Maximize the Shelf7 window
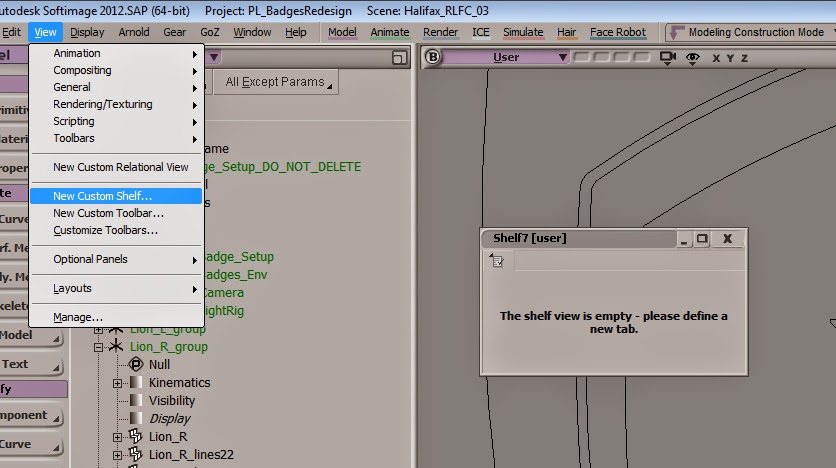This screenshot has height=468, width=836. [702, 239]
